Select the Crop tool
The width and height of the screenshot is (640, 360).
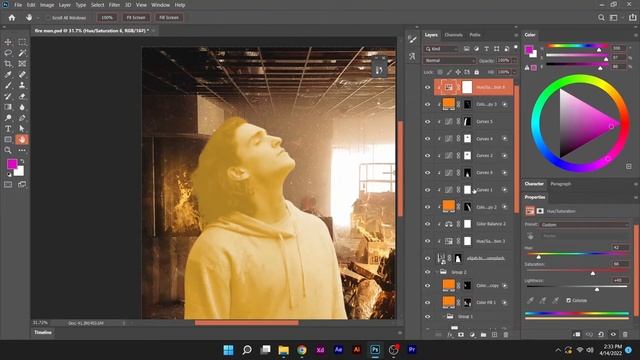(8, 64)
